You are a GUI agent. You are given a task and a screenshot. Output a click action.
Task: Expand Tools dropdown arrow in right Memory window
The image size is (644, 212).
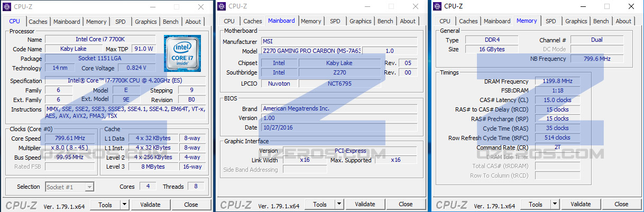pyautogui.click(x=555, y=204)
